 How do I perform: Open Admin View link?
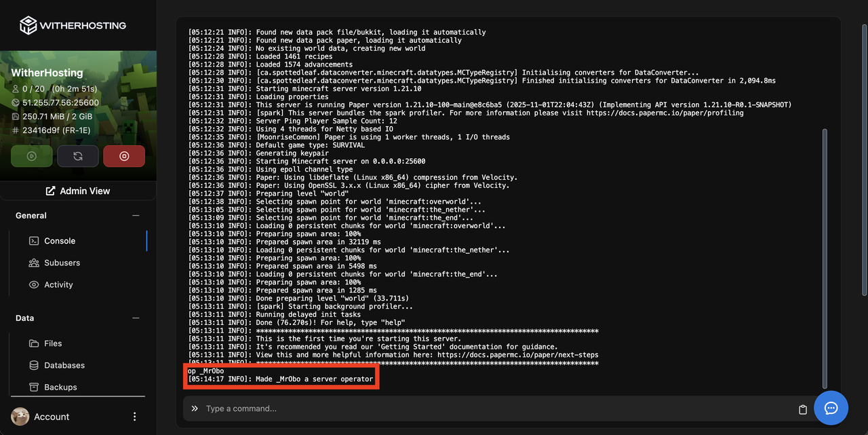click(78, 191)
